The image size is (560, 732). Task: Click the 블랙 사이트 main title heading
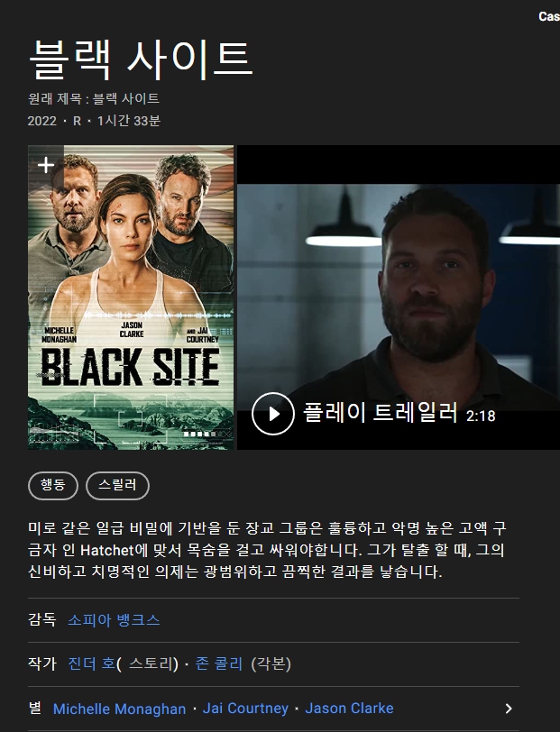141,59
